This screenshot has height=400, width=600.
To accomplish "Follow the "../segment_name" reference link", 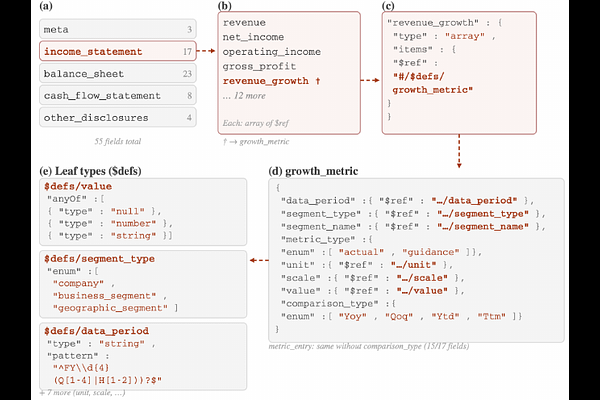I will point(492,226).
